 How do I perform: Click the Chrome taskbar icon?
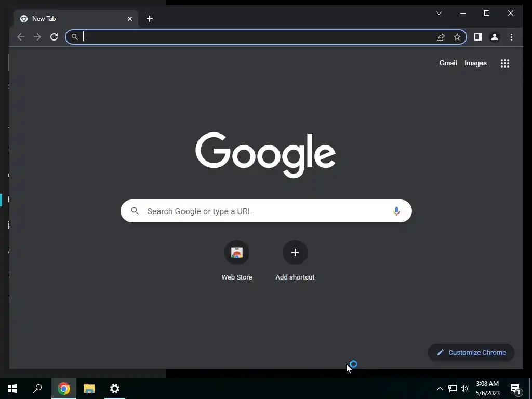[64, 389]
